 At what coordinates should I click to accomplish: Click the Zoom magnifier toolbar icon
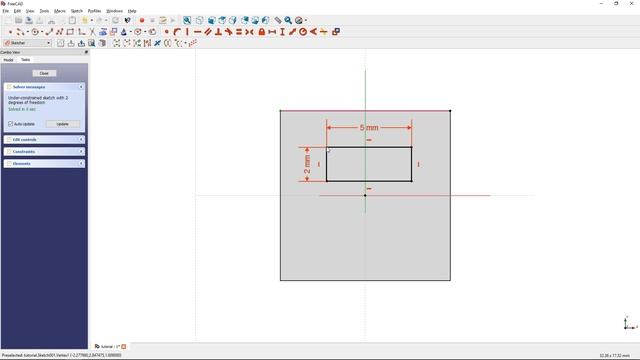(288, 20)
